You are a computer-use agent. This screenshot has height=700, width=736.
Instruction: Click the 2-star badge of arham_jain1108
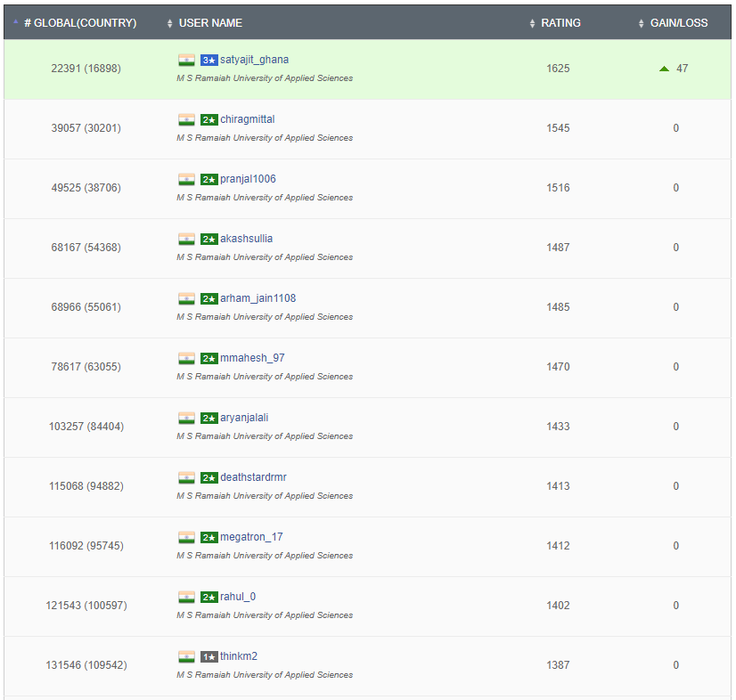tap(209, 298)
